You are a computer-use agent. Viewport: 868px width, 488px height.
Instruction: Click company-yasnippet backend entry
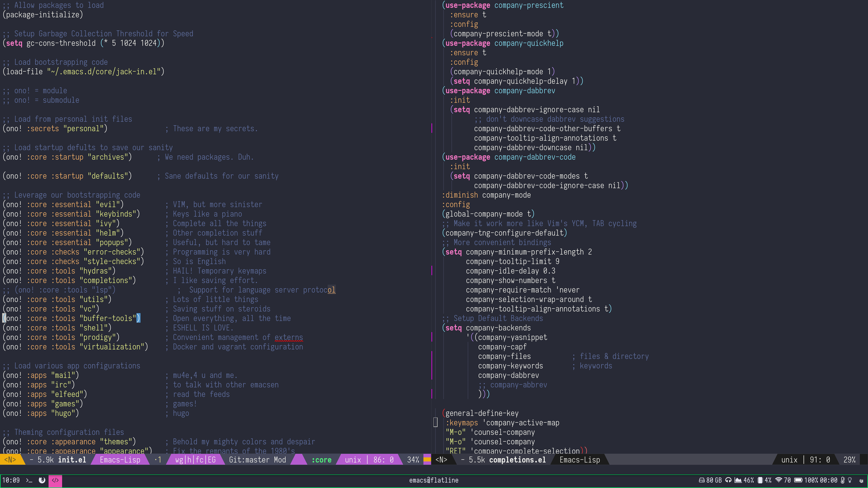(x=513, y=338)
